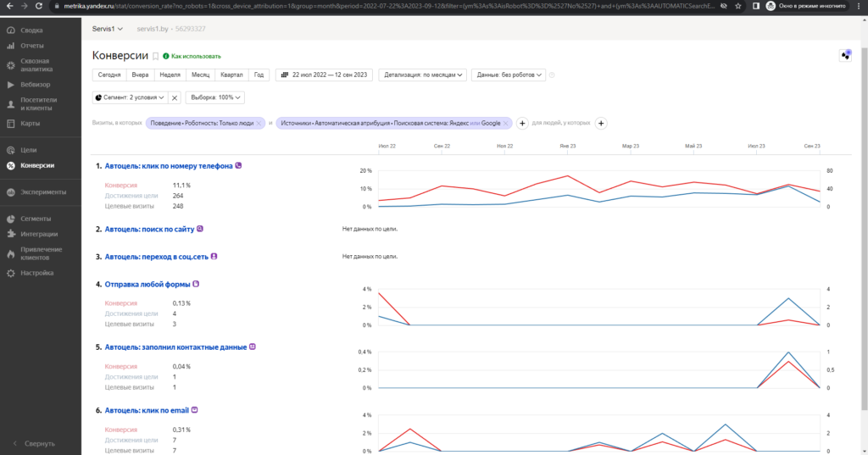Click the Привлечение клиентов flame icon

[10, 253]
